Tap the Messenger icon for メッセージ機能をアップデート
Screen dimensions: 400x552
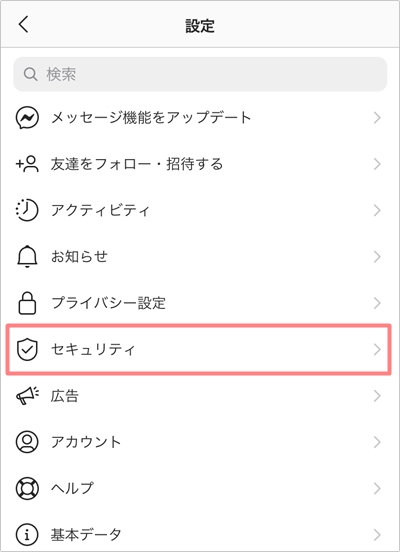(x=27, y=118)
